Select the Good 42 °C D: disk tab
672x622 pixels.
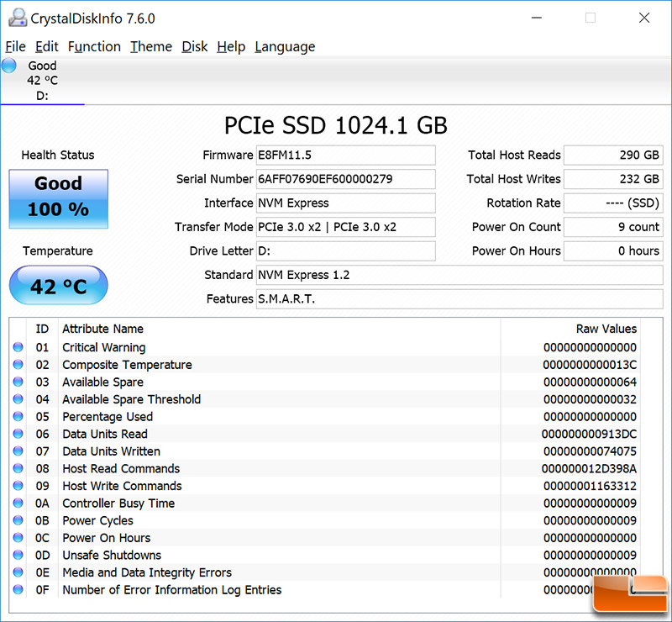click(x=42, y=81)
